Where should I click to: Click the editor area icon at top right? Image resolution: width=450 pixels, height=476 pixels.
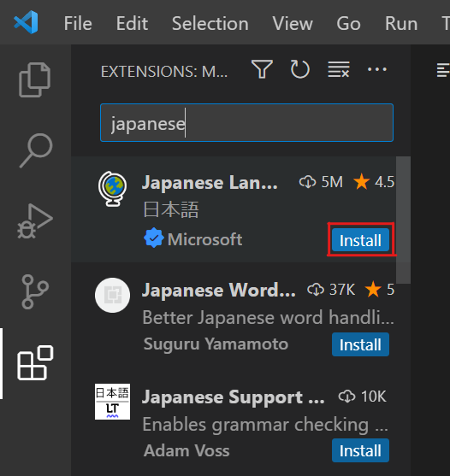point(443,70)
